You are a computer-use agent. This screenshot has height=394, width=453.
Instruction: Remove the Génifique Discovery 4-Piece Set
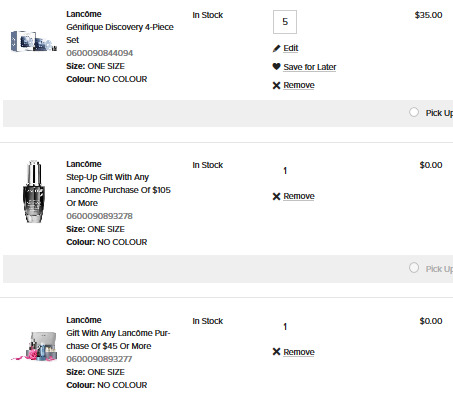pos(299,85)
